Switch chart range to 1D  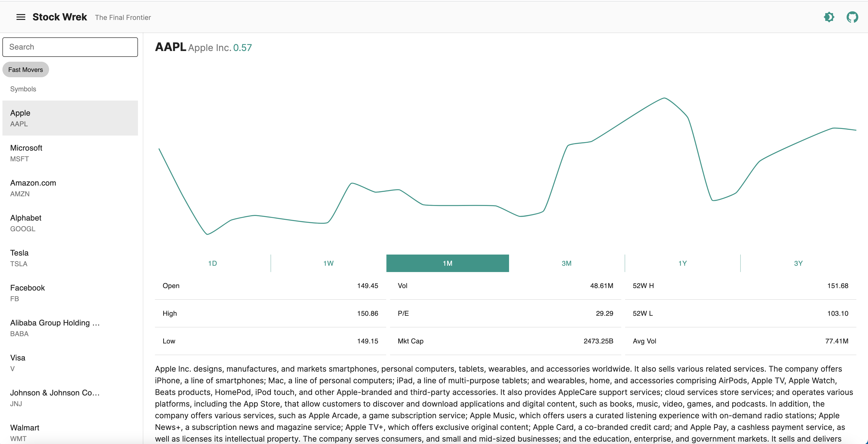[212, 264]
